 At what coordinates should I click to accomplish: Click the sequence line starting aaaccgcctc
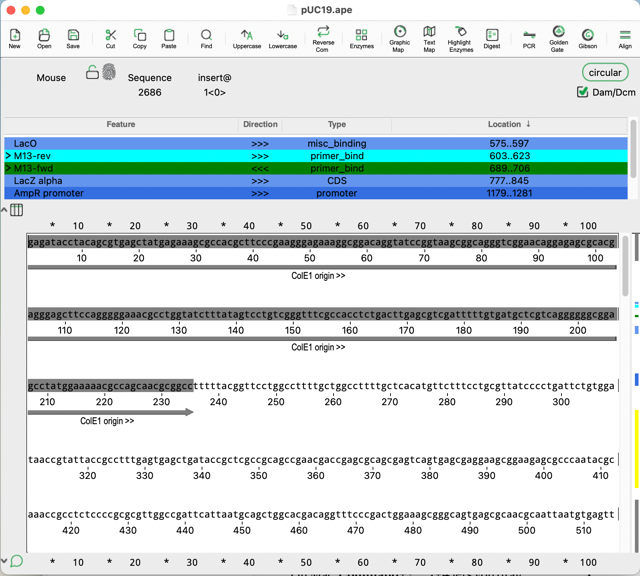point(322,514)
